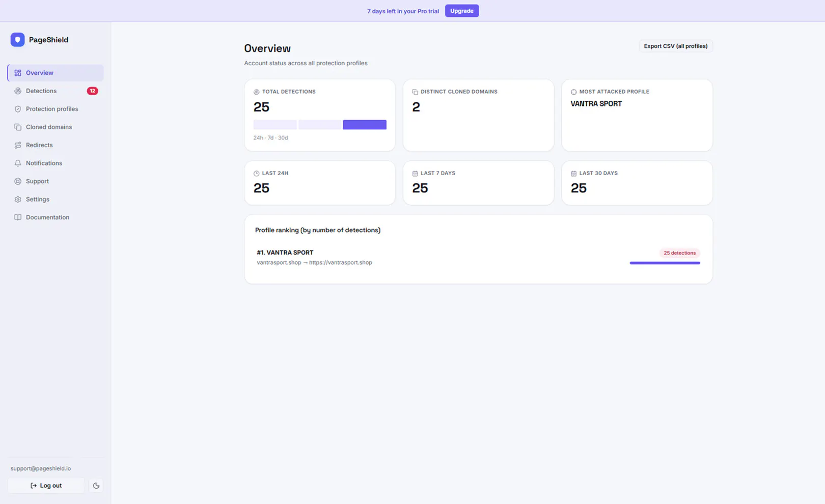825x504 pixels.
Task: Click the 24h light bar segment
Action: coord(275,125)
